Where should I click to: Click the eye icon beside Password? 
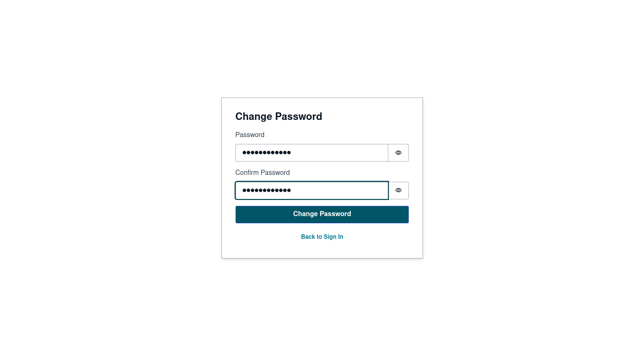(x=398, y=153)
